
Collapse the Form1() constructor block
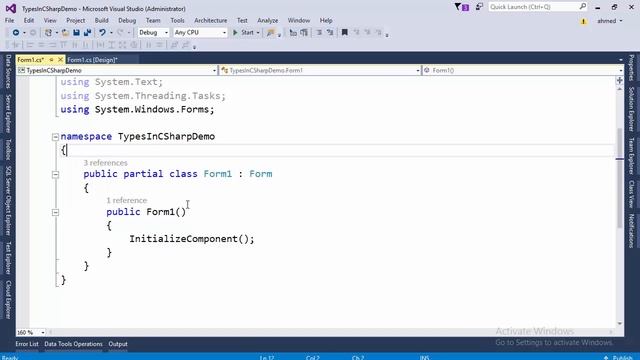(56, 212)
